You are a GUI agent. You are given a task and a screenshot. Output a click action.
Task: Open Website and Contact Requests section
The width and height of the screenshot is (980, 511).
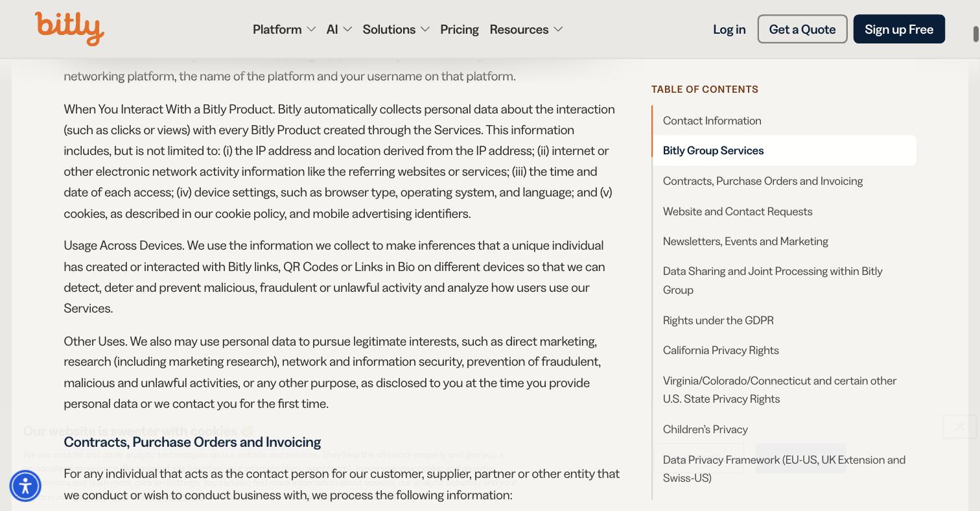(x=737, y=211)
